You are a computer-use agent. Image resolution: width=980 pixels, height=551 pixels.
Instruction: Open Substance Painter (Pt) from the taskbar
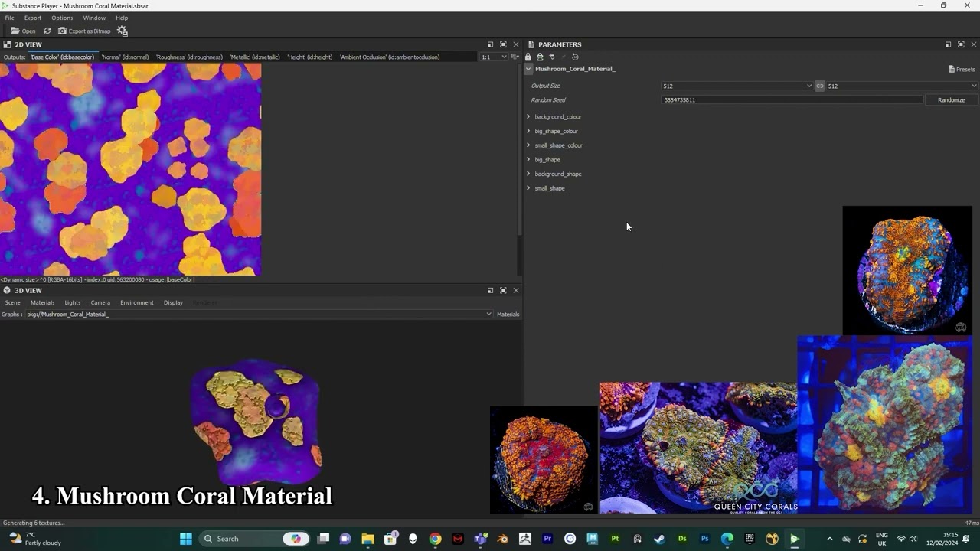pyautogui.click(x=615, y=539)
